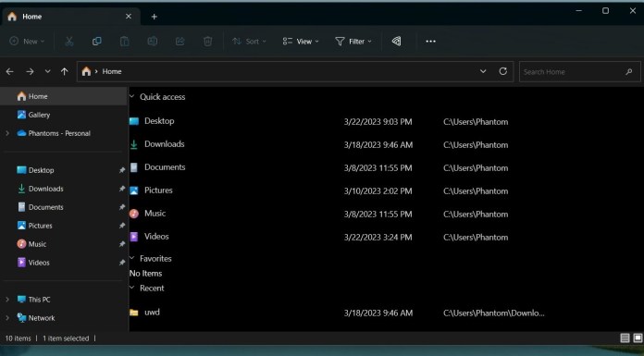Click in the Search Home field
The height and width of the screenshot is (356, 644).
click(579, 72)
